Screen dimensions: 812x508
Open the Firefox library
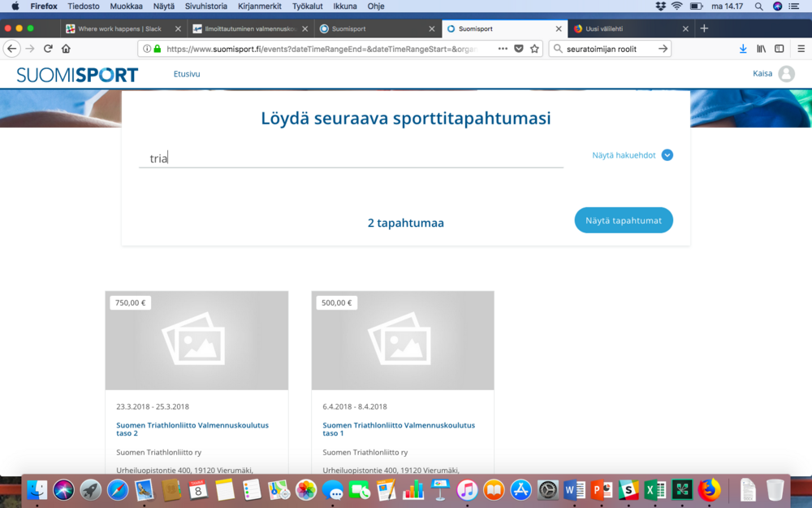point(762,49)
